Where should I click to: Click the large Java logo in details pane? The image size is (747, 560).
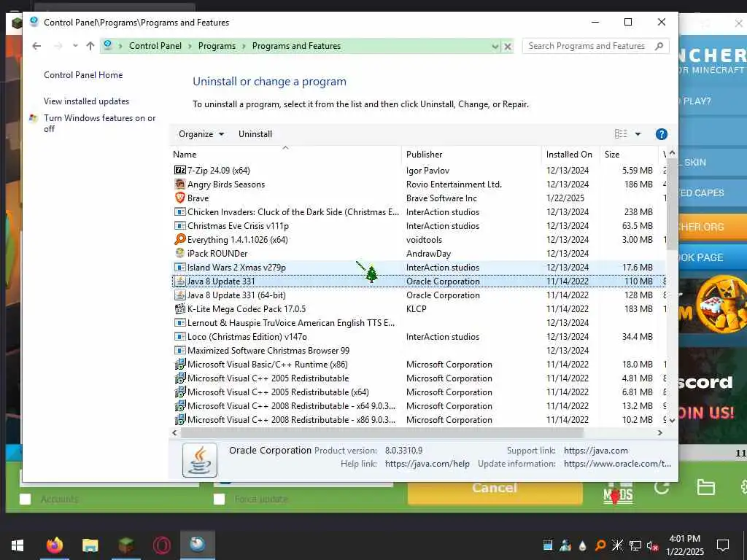[200, 460]
